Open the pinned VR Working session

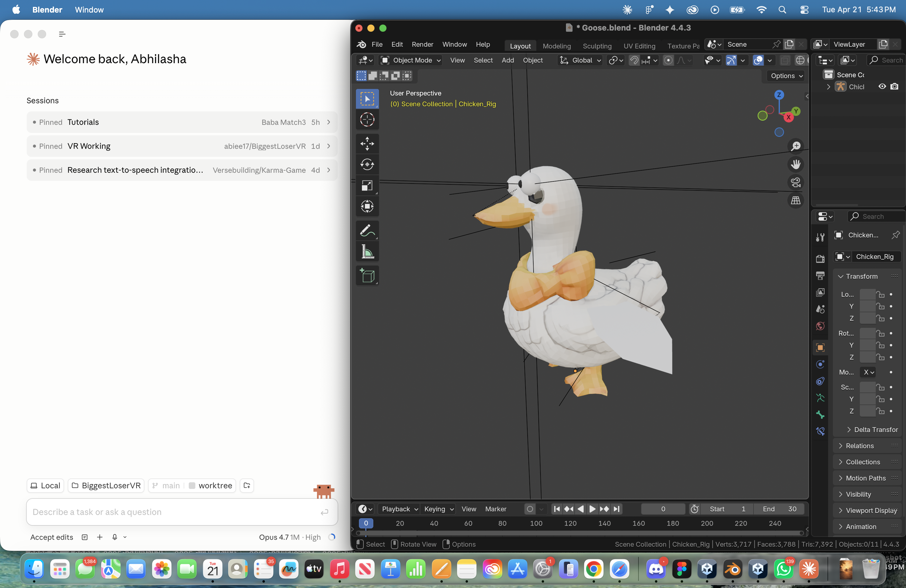(x=182, y=146)
